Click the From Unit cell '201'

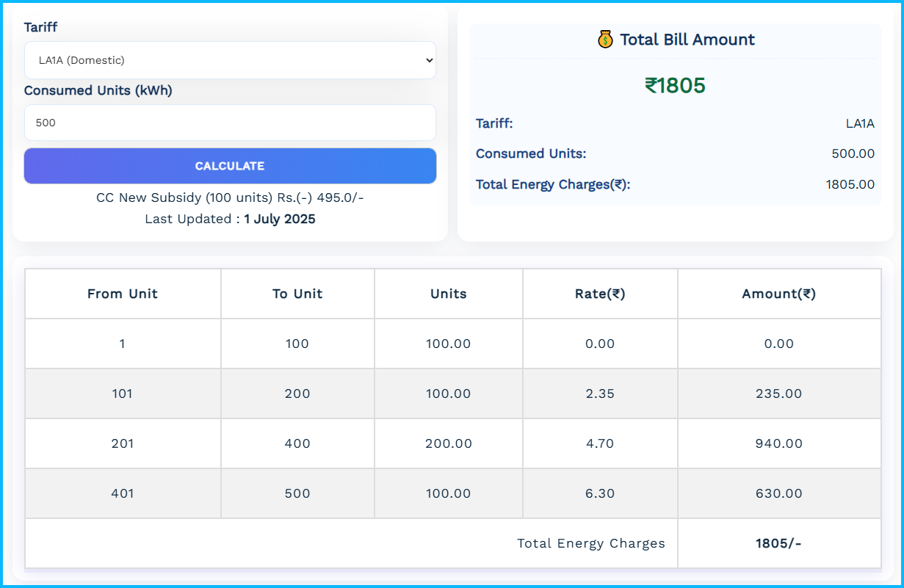click(123, 443)
